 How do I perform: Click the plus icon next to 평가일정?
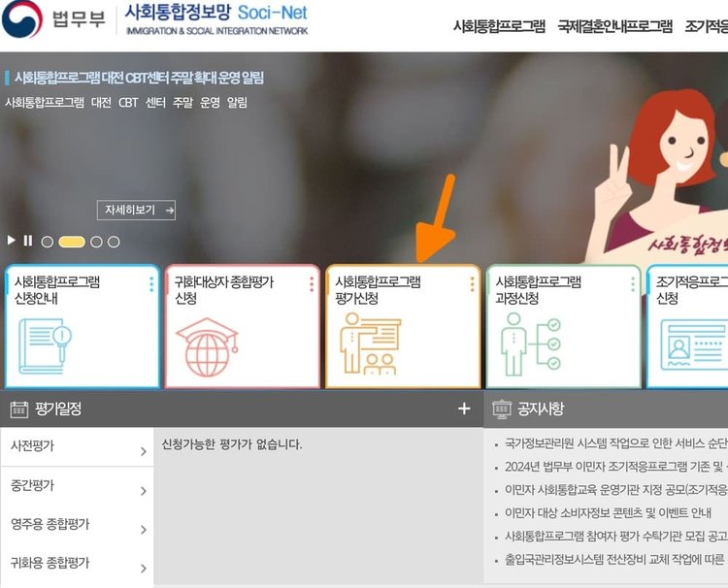(x=464, y=408)
